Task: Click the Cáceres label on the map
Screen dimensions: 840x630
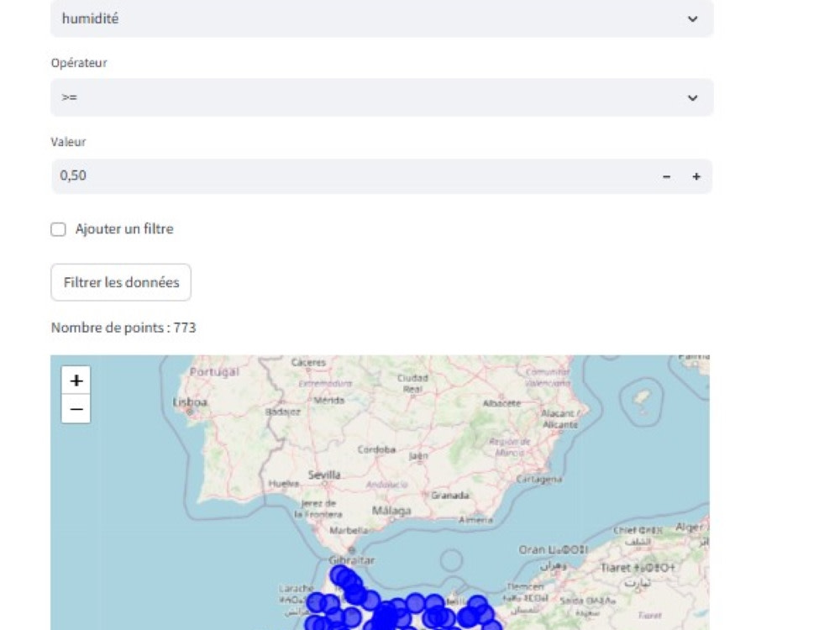Action: point(308,363)
